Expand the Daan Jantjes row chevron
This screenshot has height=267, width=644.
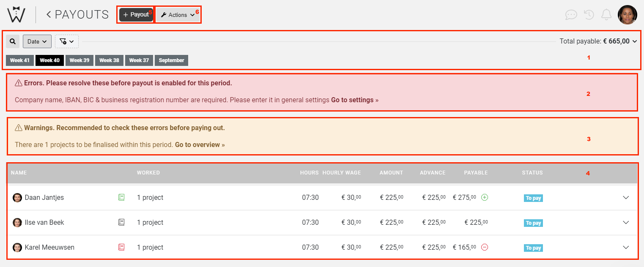click(626, 197)
